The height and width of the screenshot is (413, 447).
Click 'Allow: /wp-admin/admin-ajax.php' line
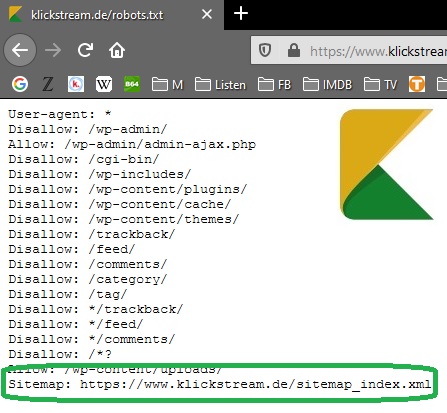click(x=132, y=144)
